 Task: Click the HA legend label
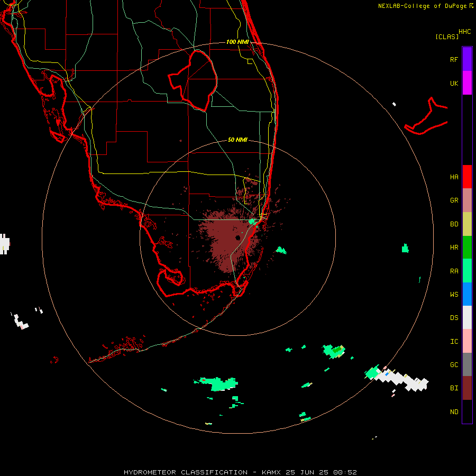point(454,177)
